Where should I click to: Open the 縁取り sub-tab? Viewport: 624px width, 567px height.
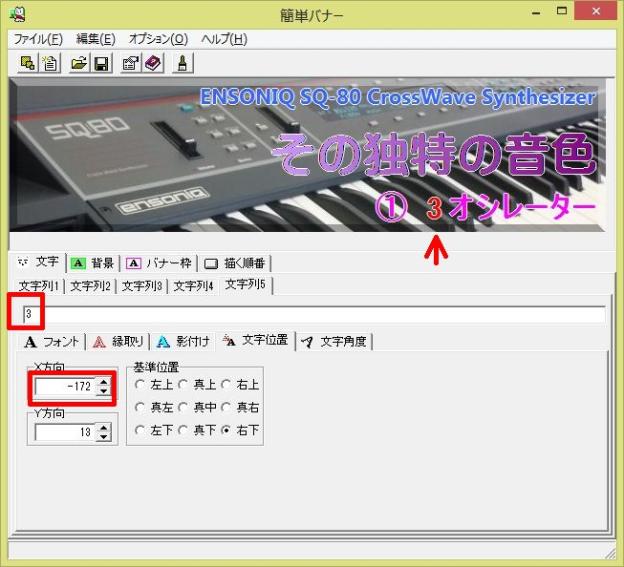click(x=118, y=341)
